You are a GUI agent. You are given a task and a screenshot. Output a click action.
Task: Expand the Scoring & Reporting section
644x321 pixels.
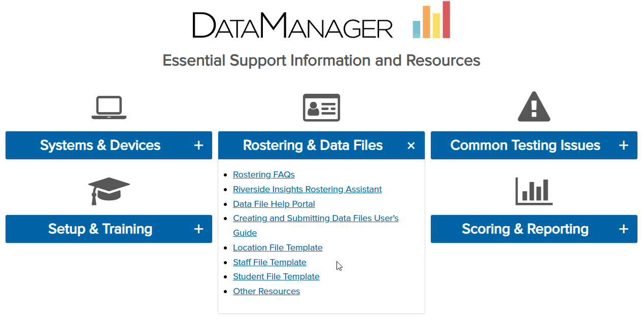(x=623, y=229)
